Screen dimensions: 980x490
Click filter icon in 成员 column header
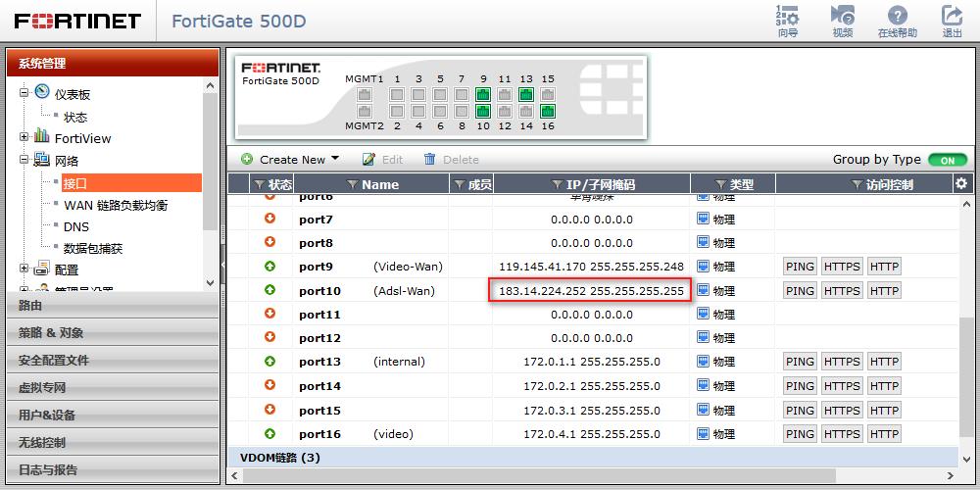pyautogui.click(x=460, y=184)
